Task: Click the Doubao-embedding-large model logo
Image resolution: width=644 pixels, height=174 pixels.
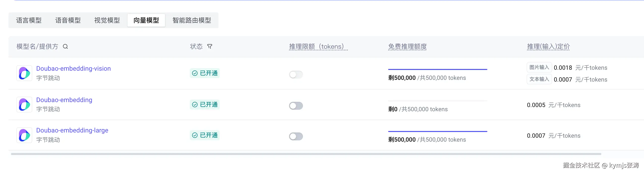Action: pyautogui.click(x=24, y=135)
